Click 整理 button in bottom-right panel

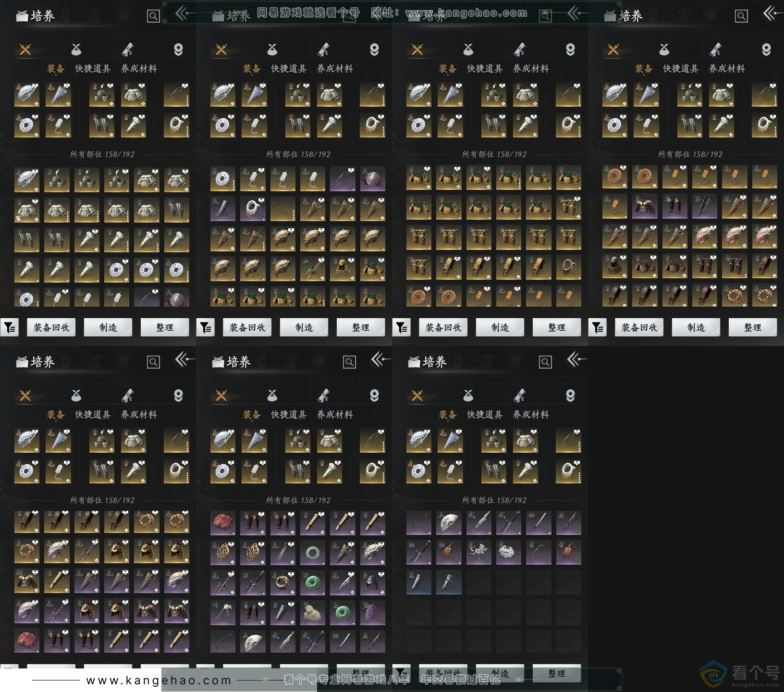(x=557, y=673)
